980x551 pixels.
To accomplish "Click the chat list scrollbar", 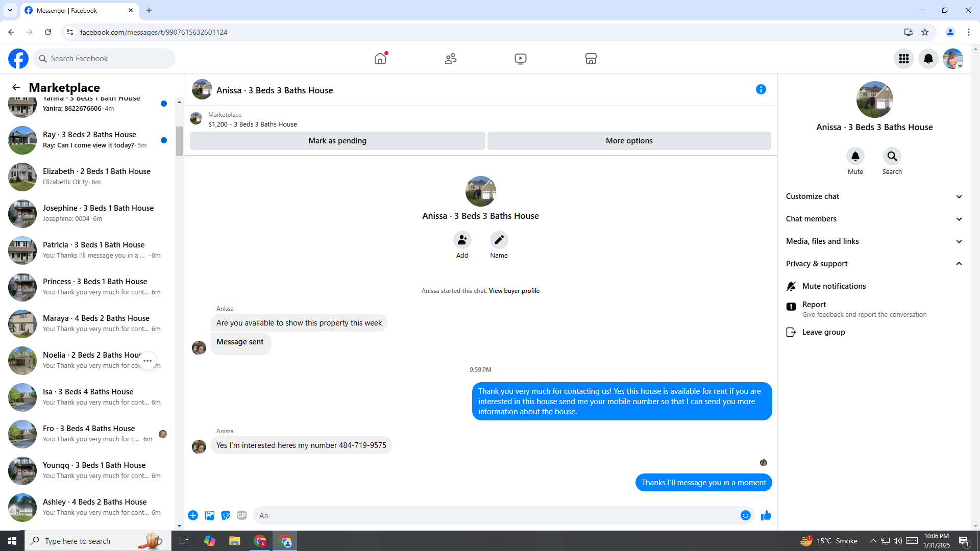I will pos(179,141).
